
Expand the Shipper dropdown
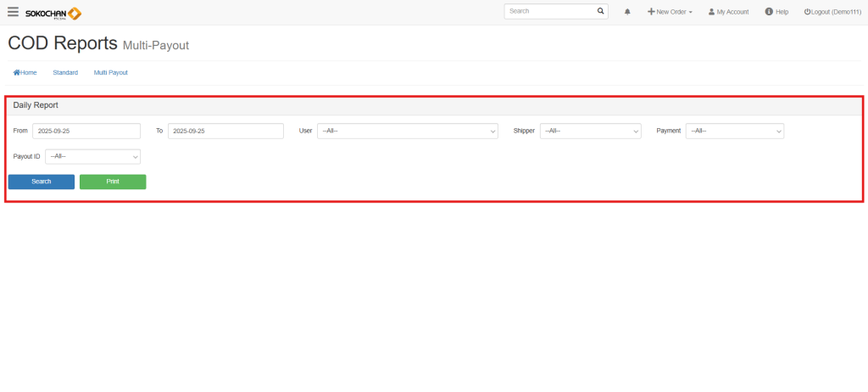(x=590, y=132)
